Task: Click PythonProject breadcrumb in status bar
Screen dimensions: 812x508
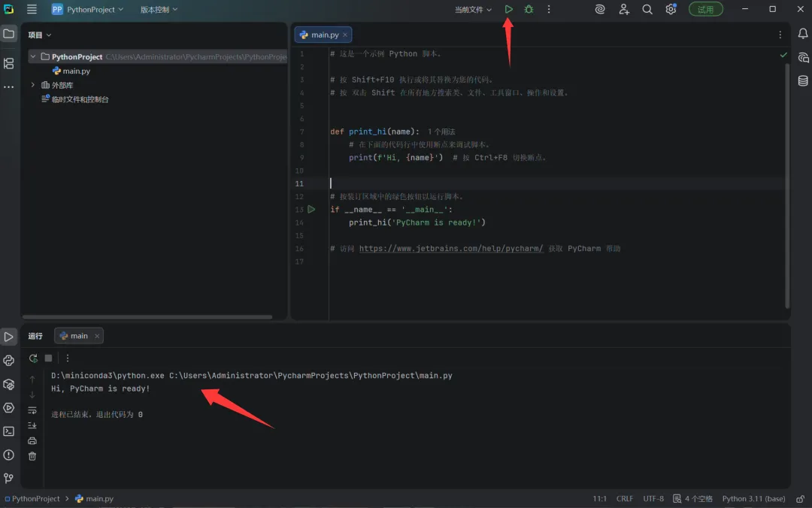Action: tap(32, 499)
